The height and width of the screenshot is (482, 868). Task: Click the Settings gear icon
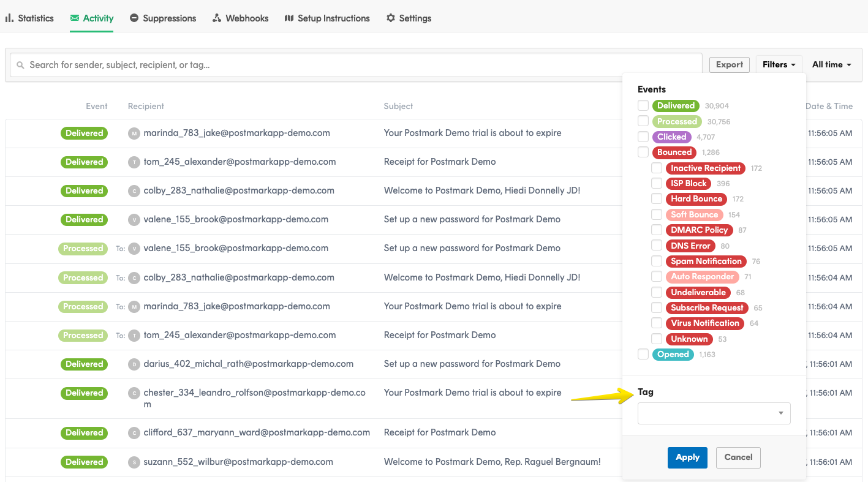point(391,18)
